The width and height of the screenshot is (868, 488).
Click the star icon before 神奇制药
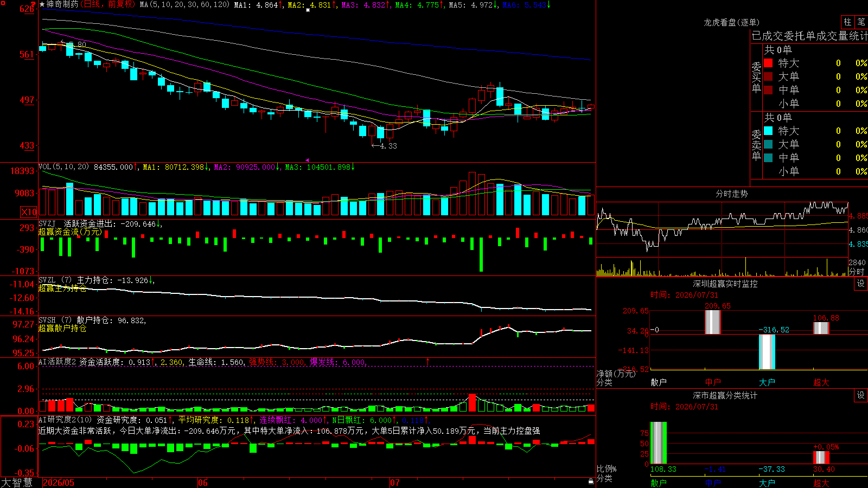pyautogui.click(x=42, y=4)
